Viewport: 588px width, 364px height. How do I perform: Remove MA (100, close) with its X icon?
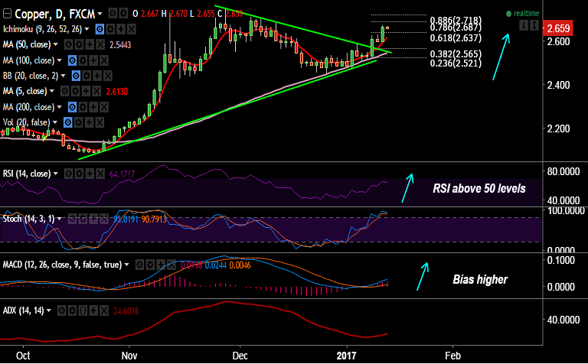pyautogui.click(x=104, y=60)
